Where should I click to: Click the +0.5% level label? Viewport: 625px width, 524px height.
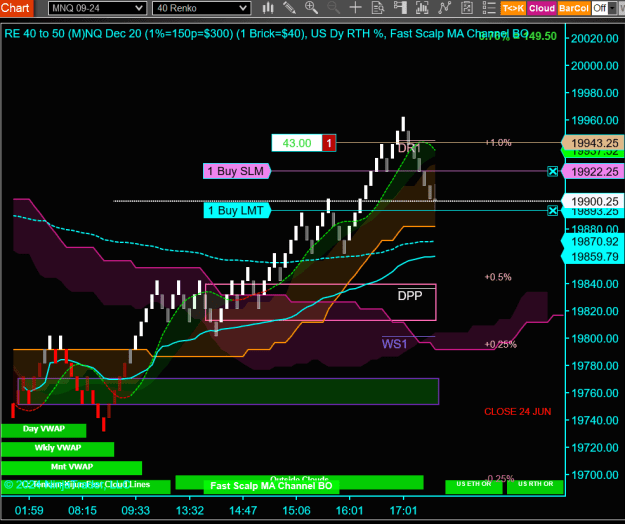498,277
